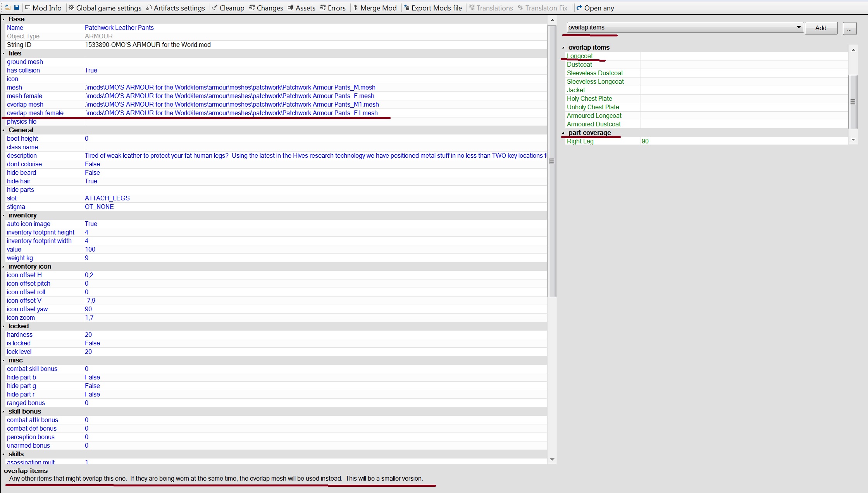Image resolution: width=868 pixels, height=493 pixels.
Task: Select the has collision True value
Action: coord(91,70)
